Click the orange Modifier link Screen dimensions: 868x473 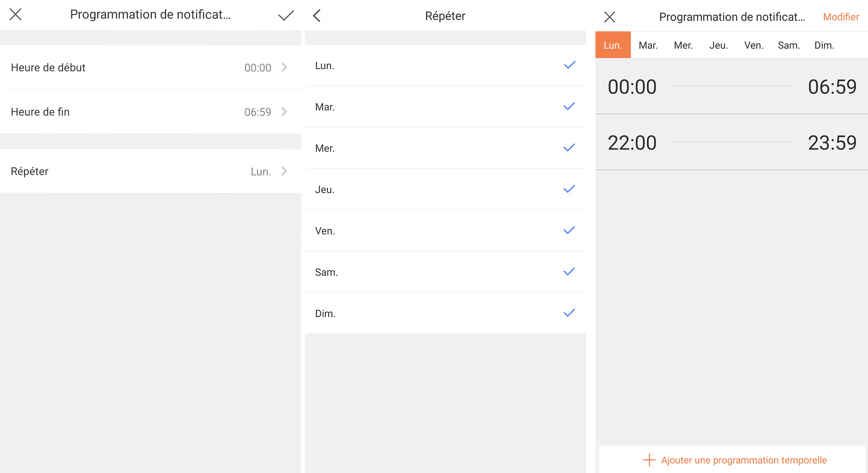tap(841, 17)
